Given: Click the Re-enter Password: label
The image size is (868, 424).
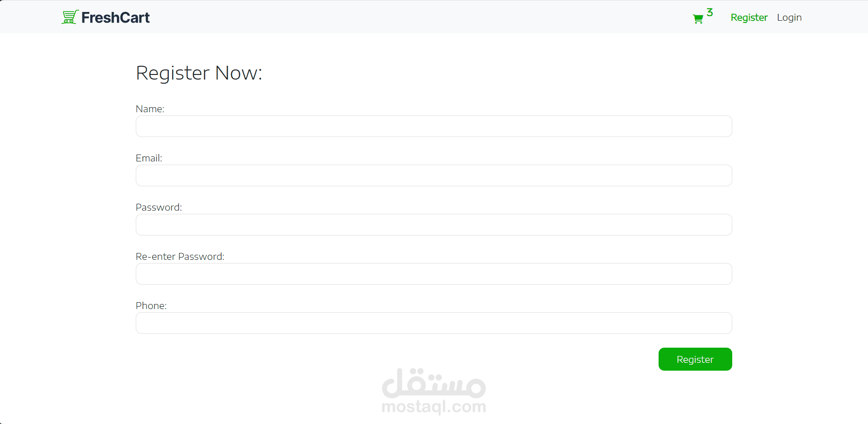Looking at the screenshot, I should click(180, 257).
